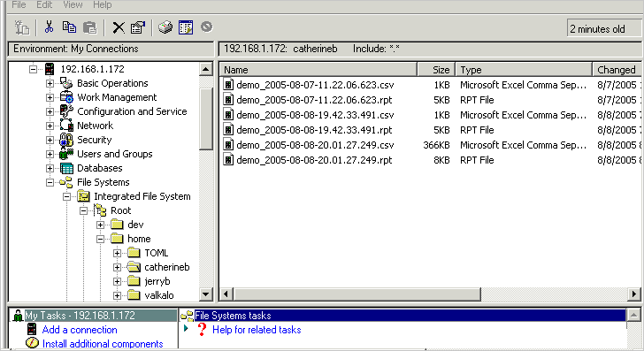The height and width of the screenshot is (351, 644).
Task: Open the Help menu
Action: tap(102, 5)
